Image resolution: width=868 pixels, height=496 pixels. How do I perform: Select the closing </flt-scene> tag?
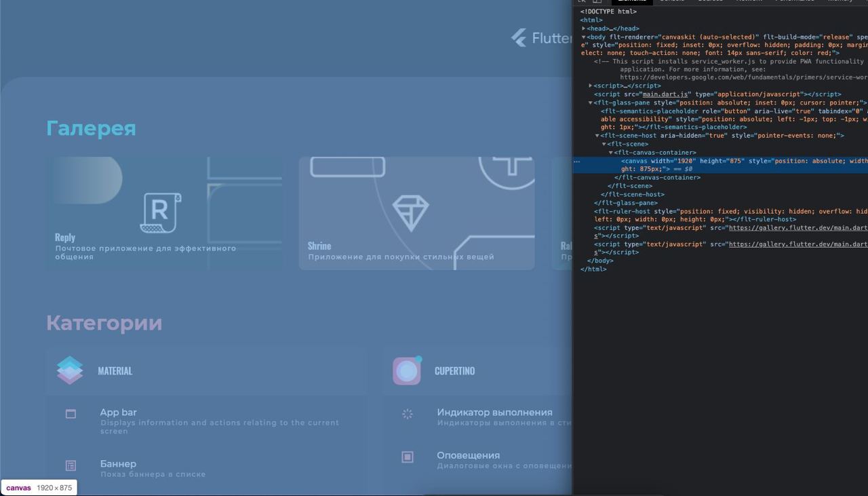[629, 186]
